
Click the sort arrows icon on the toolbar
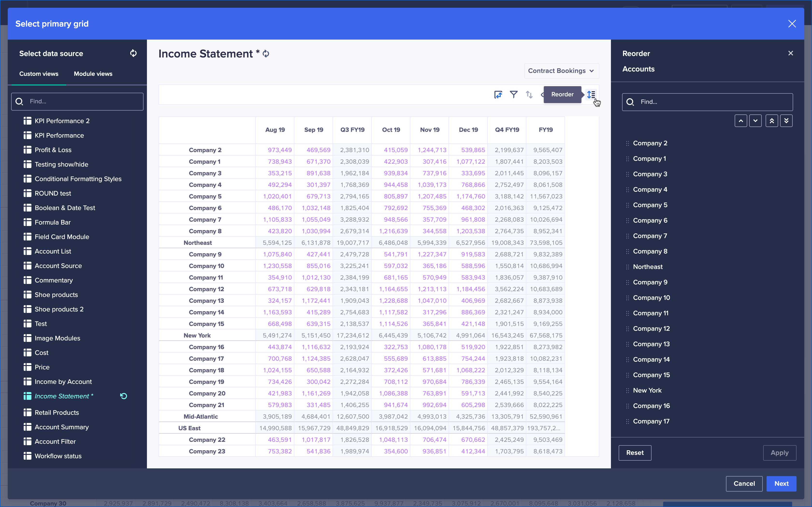(529, 95)
